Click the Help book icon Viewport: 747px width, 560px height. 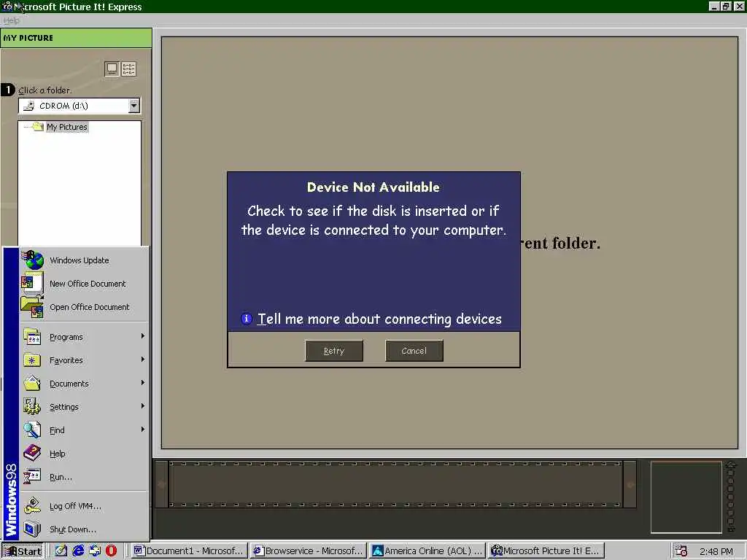pyautogui.click(x=32, y=453)
